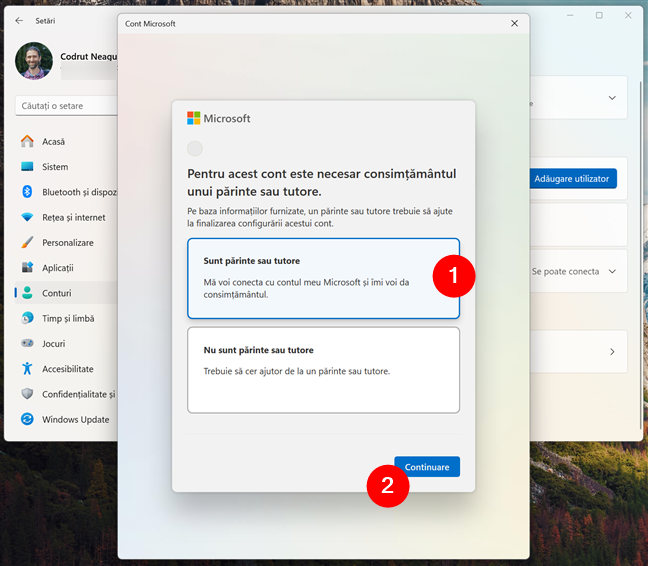This screenshot has width=648, height=566.
Task: Expand the Se poate conecta dropdown
Action: point(612,271)
